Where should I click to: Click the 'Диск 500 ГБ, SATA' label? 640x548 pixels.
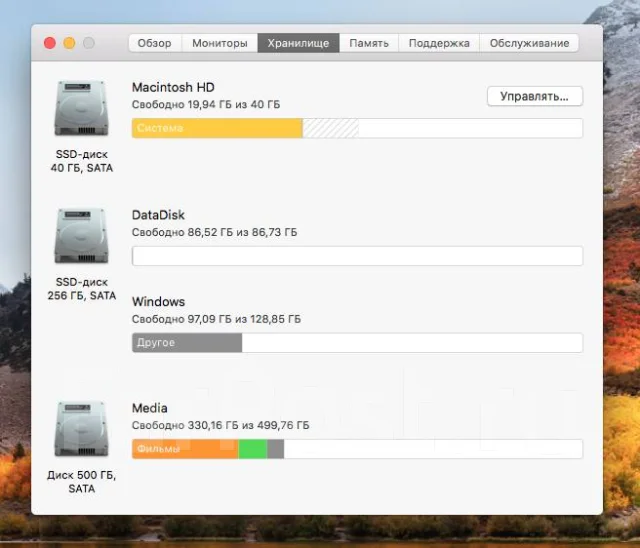(82, 482)
